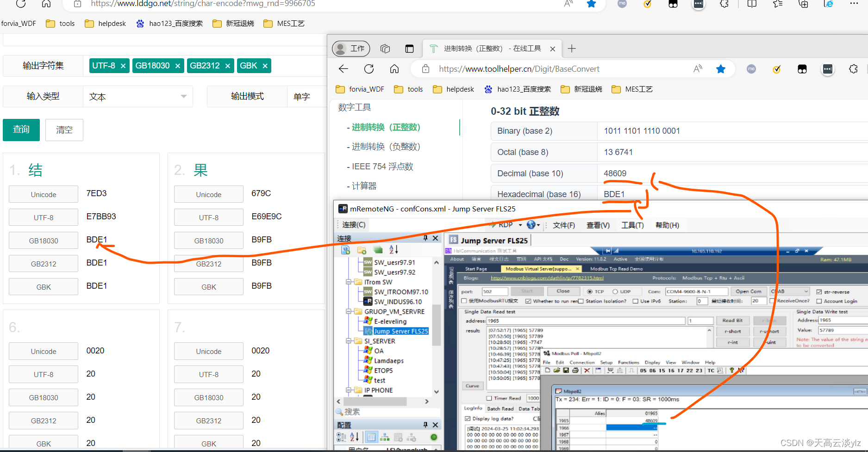Click the red X icon in the Modbus Poll toolbar
The height and width of the screenshot is (452, 868).
[x=587, y=370]
